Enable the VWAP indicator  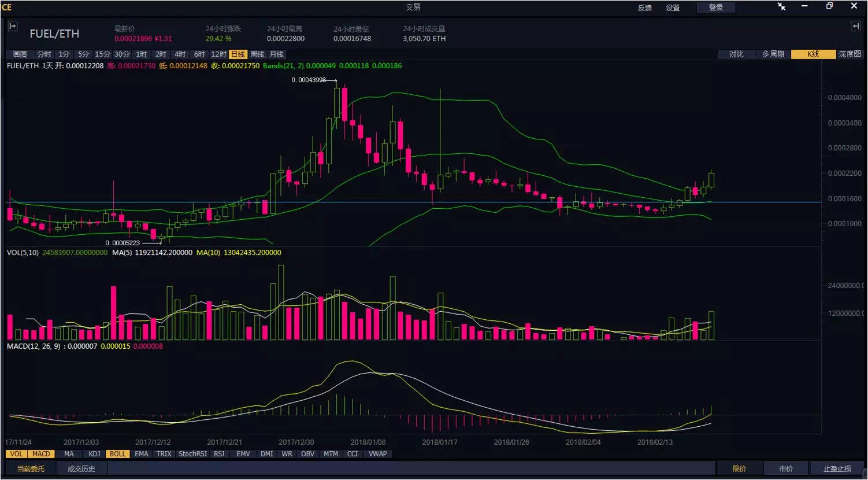point(378,454)
